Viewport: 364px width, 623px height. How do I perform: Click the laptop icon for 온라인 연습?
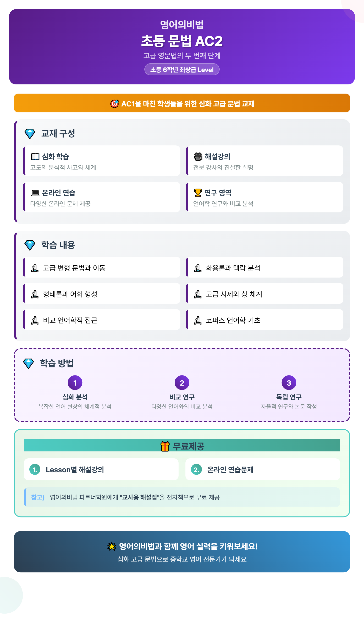(35, 193)
